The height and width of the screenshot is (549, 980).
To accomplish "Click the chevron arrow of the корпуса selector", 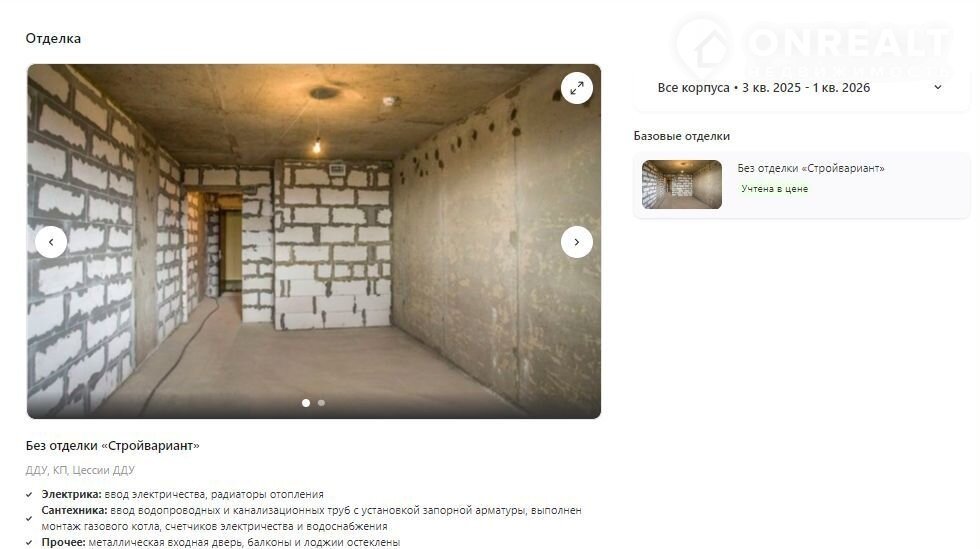I will click(x=938, y=88).
